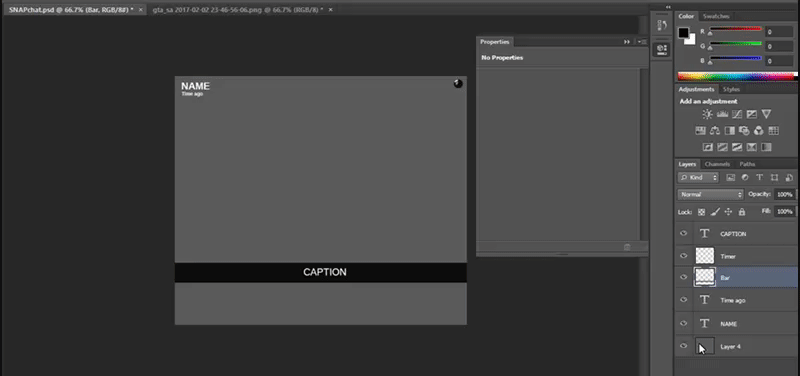Add a Brightness/Contrast adjustment
The height and width of the screenshot is (376, 800).
coord(707,114)
